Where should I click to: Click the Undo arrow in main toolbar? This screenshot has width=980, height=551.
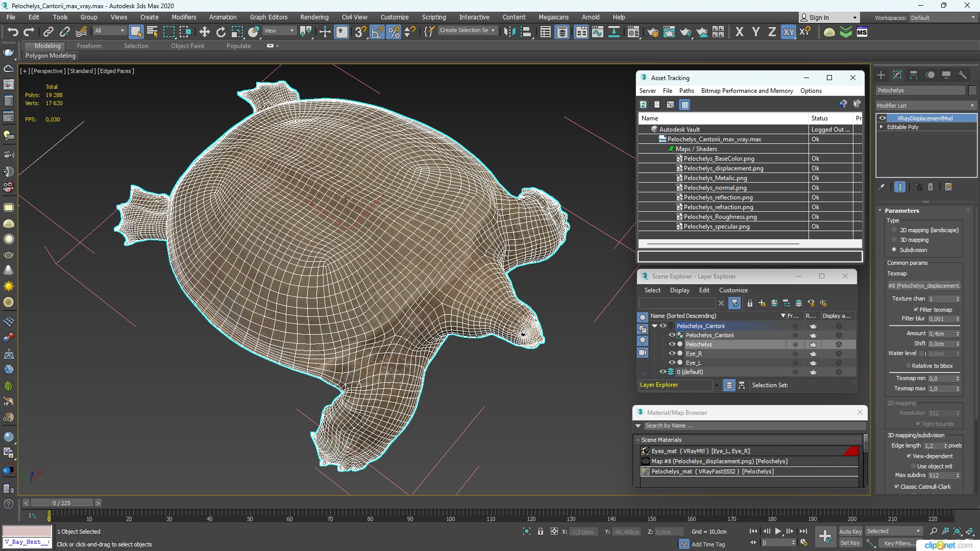click(12, 32)
